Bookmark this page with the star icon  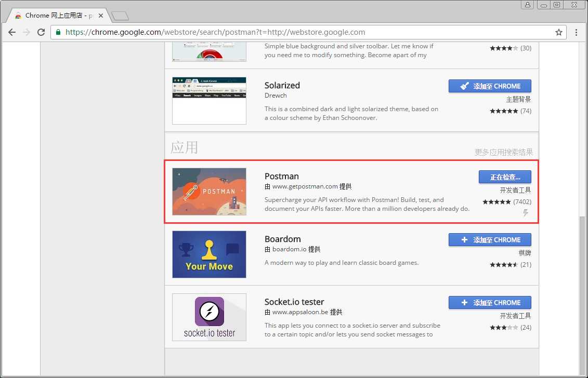559,32
